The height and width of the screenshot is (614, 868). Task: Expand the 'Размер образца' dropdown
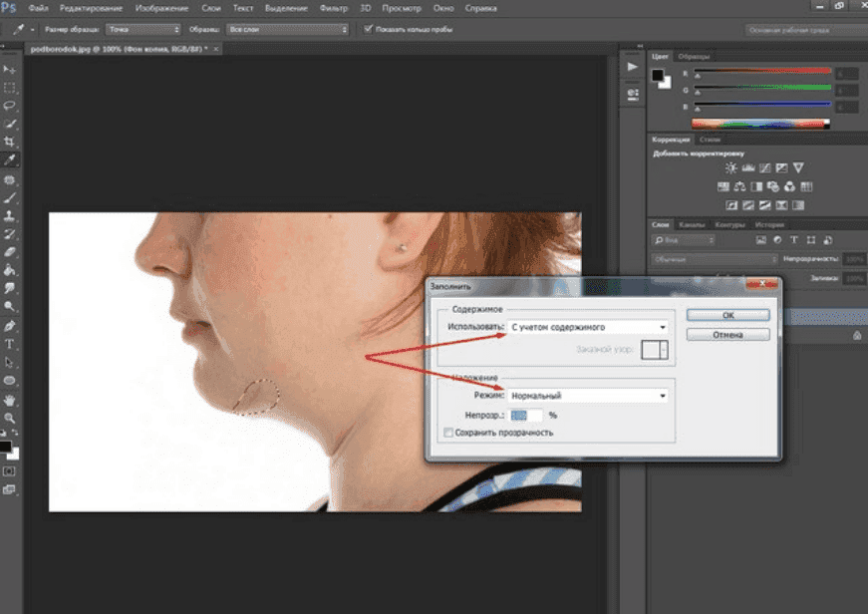point(144,30)
